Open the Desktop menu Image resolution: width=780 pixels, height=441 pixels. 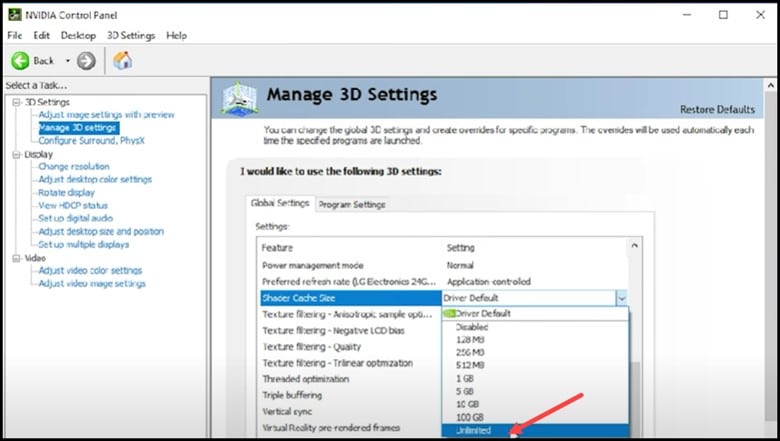pos(78,35)
